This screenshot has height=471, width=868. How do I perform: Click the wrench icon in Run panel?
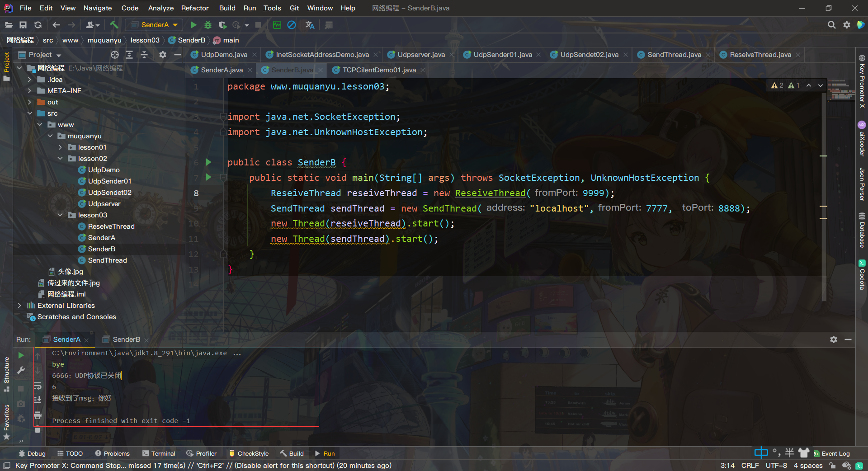(21, 370)
